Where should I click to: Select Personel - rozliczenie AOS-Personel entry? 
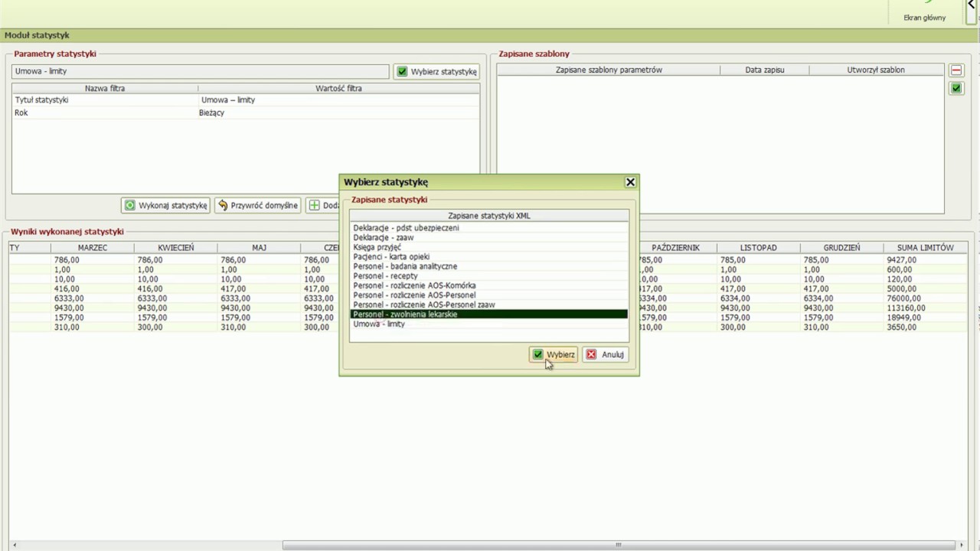point(488,295)
